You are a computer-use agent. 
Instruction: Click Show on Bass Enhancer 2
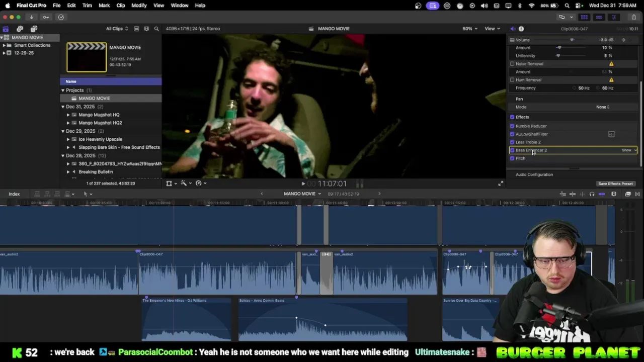pos(626,150)
